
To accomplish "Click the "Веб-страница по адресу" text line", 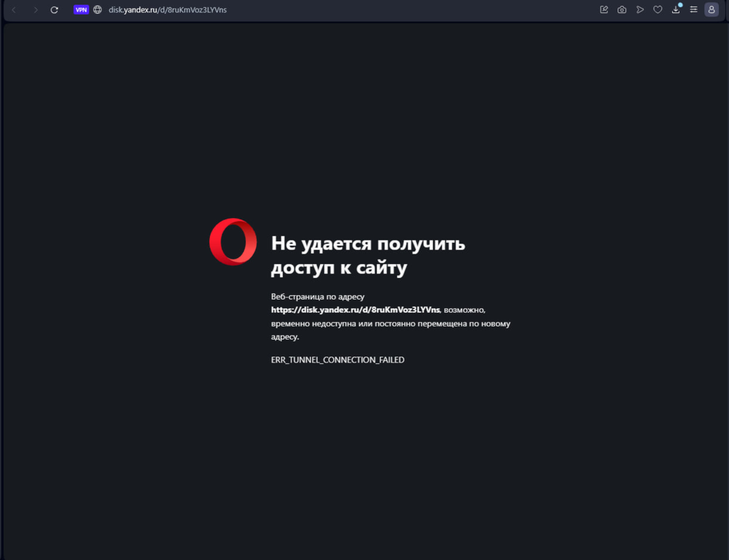I will (x=318, y=297).
